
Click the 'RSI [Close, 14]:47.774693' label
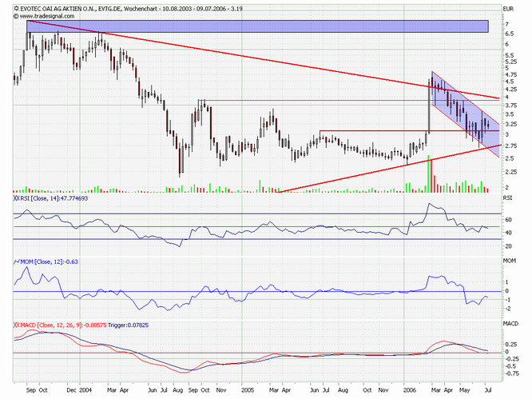click(x=54, y=198)
